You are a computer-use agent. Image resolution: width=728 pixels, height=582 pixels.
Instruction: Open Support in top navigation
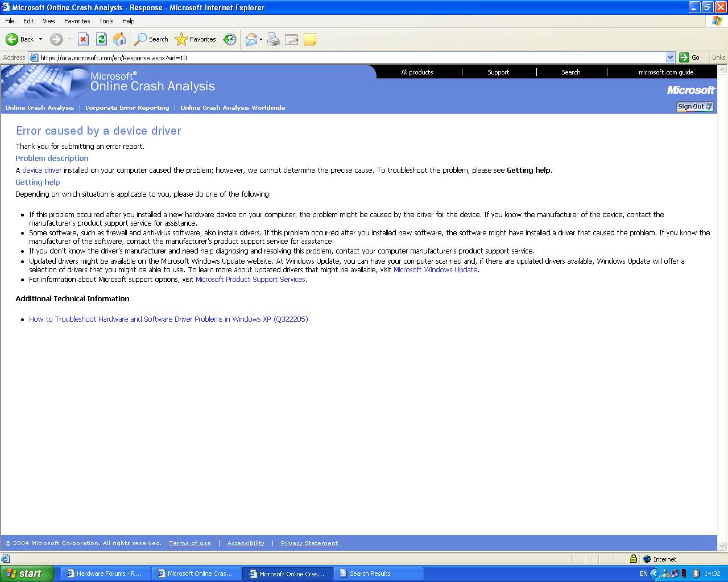[x=498, y=72]
